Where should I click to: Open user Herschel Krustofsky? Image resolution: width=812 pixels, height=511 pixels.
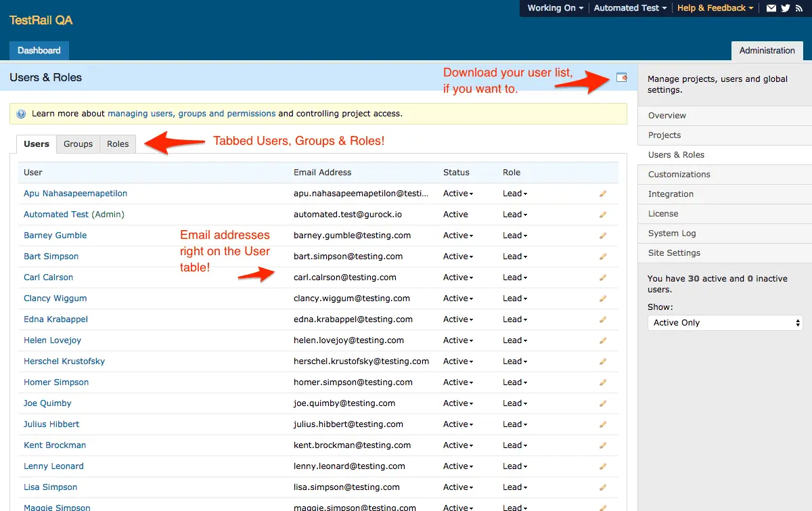pyautogui.click(x=64, y=361)
